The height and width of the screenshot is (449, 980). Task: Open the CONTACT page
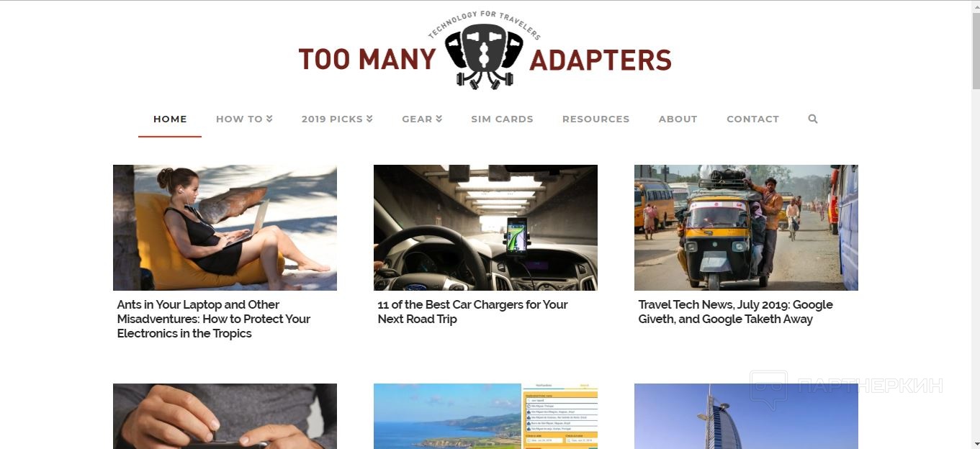(752, 119)
